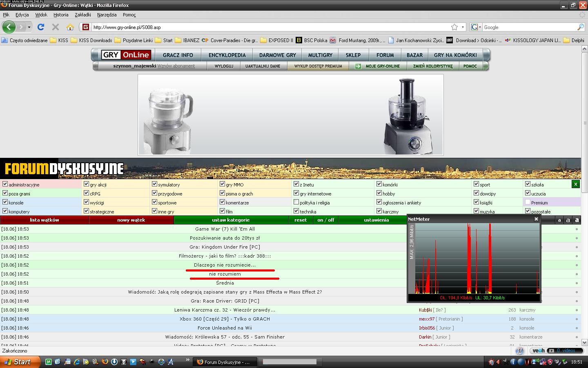The image size is (588, 368).
Task: Click the round f icon in status bar
Action: click(x=519, y=350)
